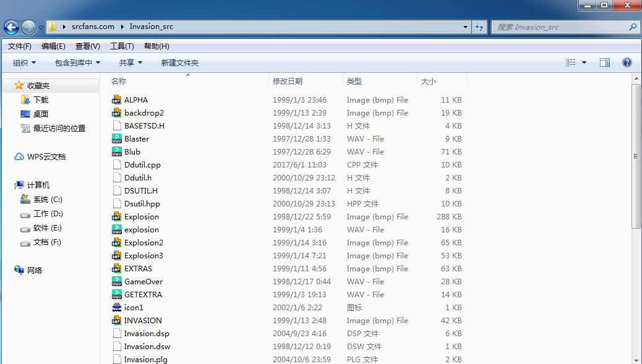Image resolution: width=642 pixels, height=364 pixels.
Task: Click srcfans.com in the address path
Action: point(93,27)
